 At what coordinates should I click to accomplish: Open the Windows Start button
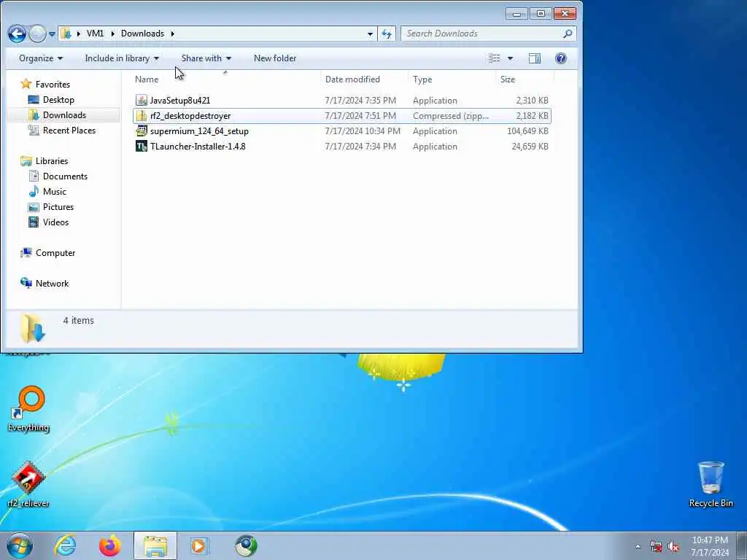(20, 545)
